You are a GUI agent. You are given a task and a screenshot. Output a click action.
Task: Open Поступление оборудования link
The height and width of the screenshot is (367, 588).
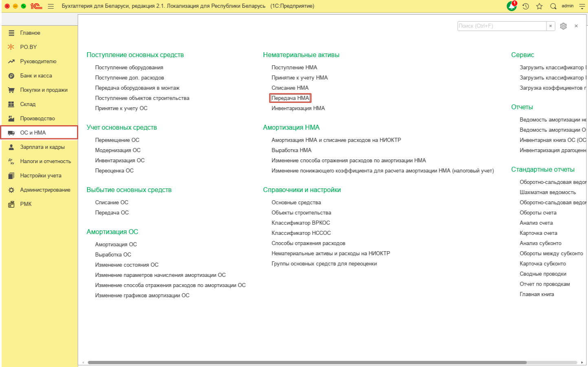coord(129,68)
